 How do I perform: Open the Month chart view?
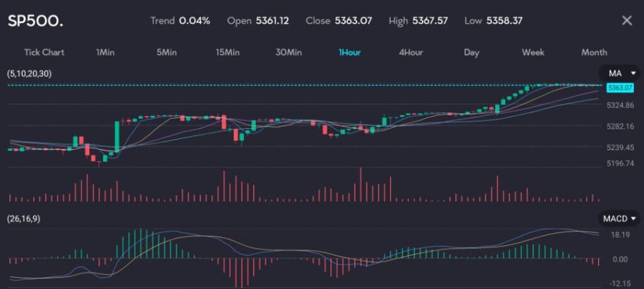[594, 52]
